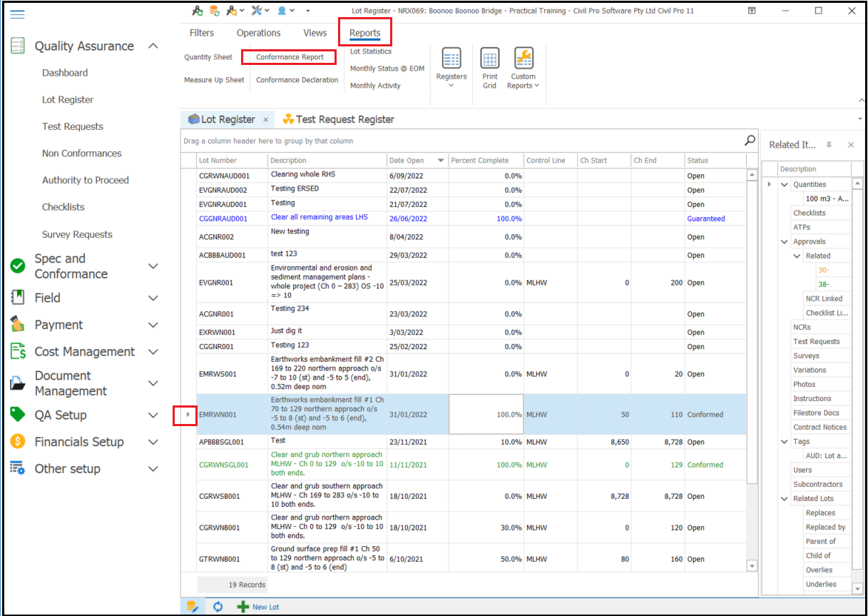Collapse the Quantities tree node
The height and width of the screenshot is (616, 868).
pyautogui.click(x=785, y=184)
